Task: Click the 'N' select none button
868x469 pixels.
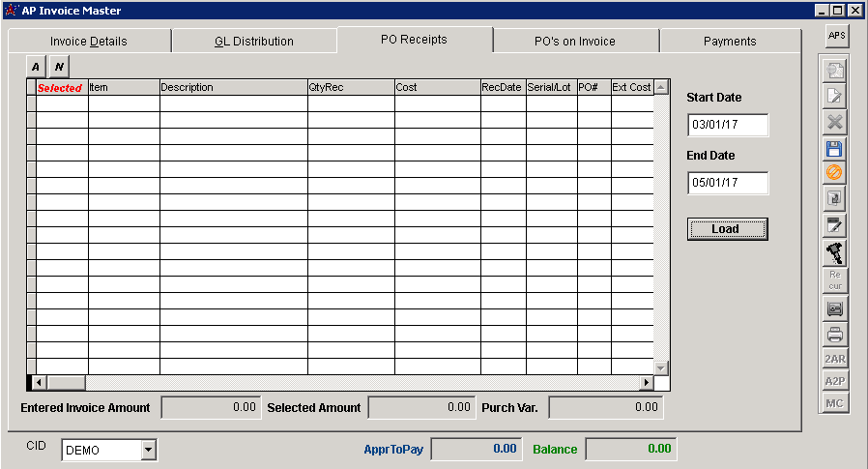Action: pos(59,66)
